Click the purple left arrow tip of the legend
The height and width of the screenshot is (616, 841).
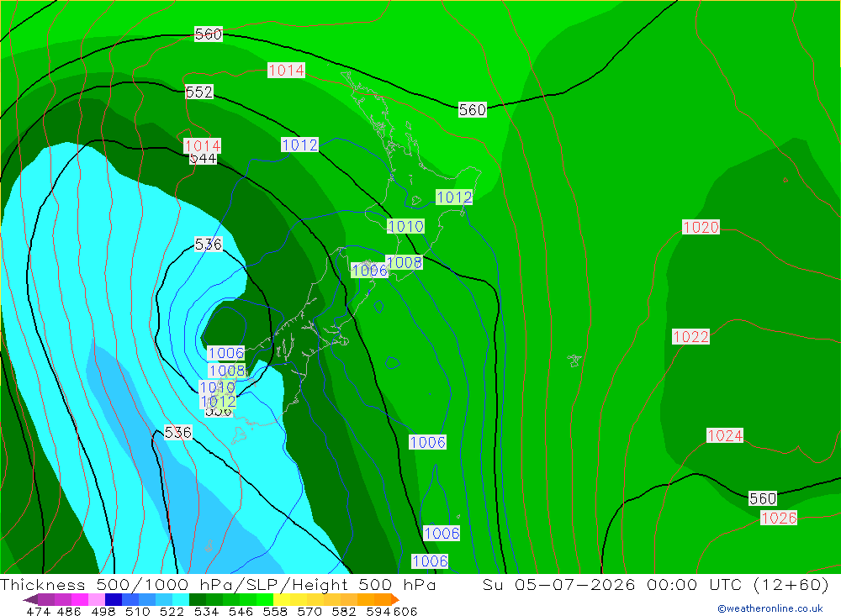point(30,599)
